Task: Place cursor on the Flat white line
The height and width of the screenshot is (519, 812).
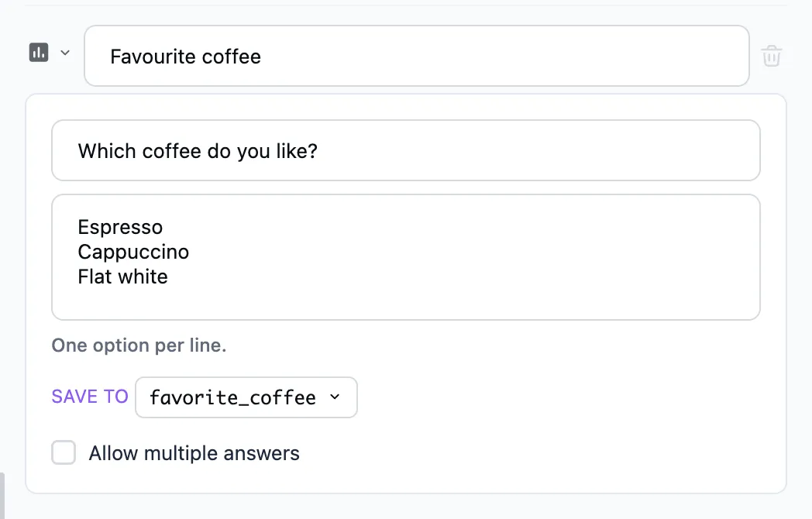Action: [122, 277]
